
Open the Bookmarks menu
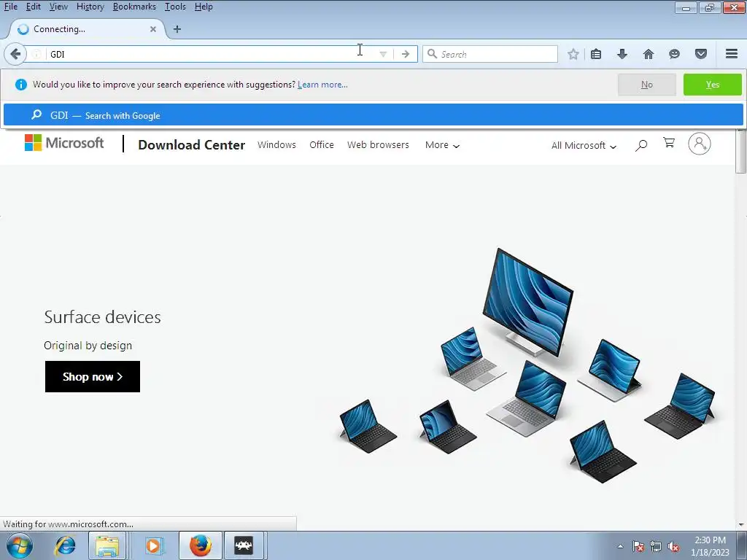pos(134,7)
